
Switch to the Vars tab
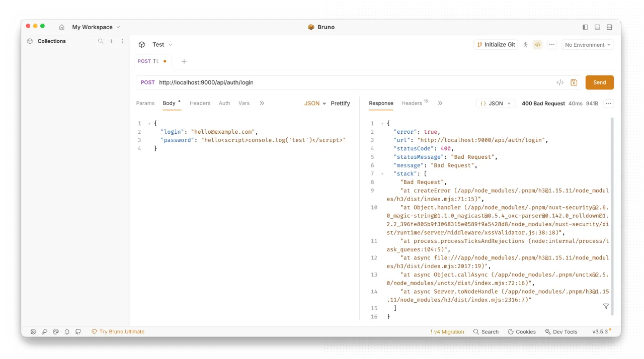[x=244, y=103]
